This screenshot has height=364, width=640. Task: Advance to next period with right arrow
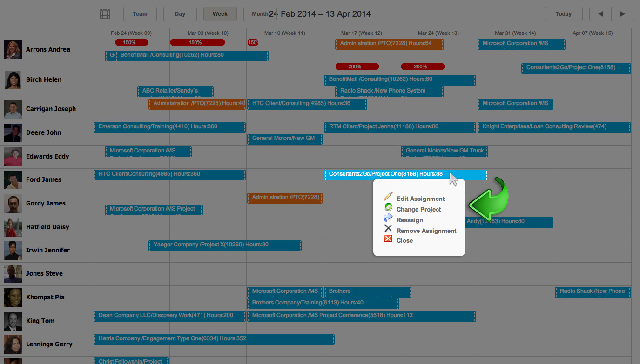point(622,14)
